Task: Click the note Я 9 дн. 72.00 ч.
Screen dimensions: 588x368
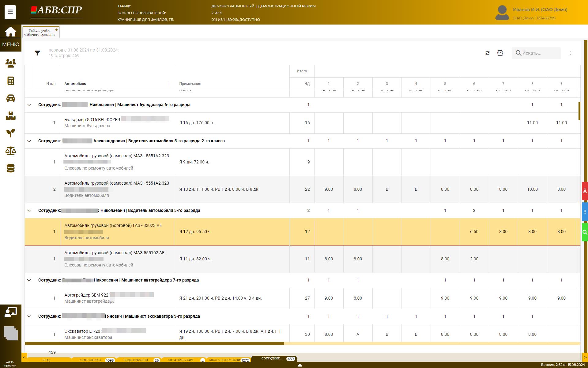Action: tap(194, 162)
